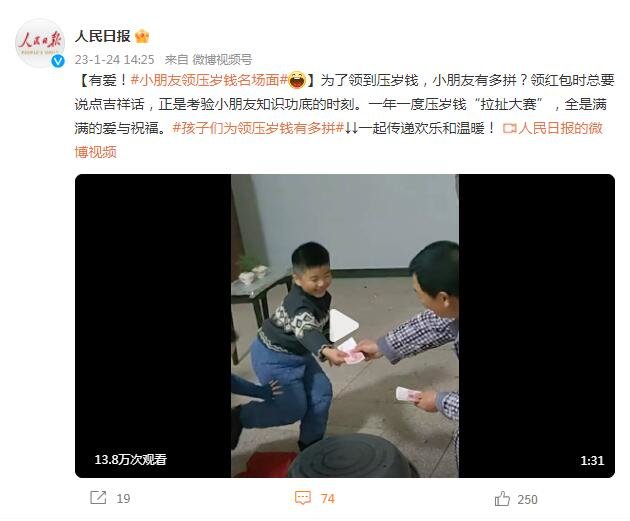Play the video with center play button
This screenshot has height=521, width=630.
[x=344, y=326]
